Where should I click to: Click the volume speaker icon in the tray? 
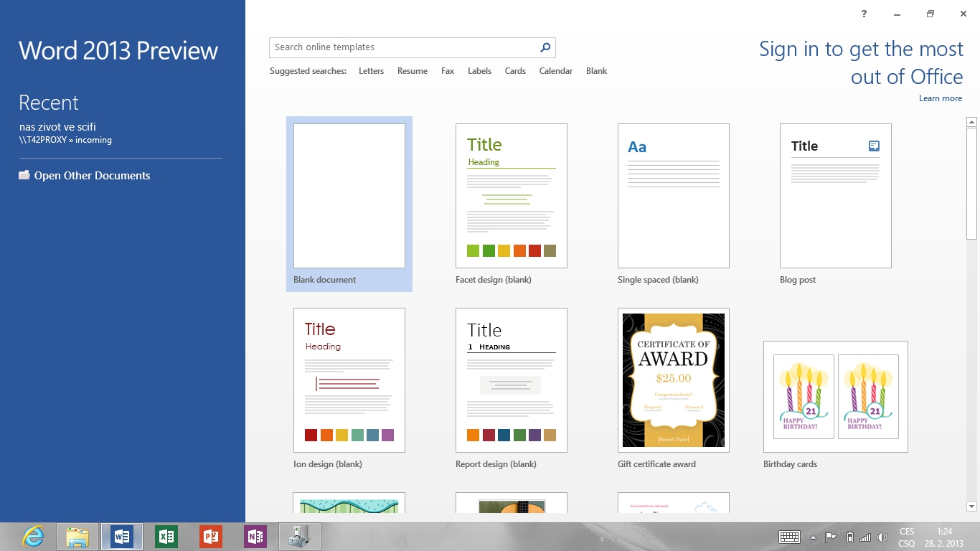pyautogui.click(x=882, y=537)
